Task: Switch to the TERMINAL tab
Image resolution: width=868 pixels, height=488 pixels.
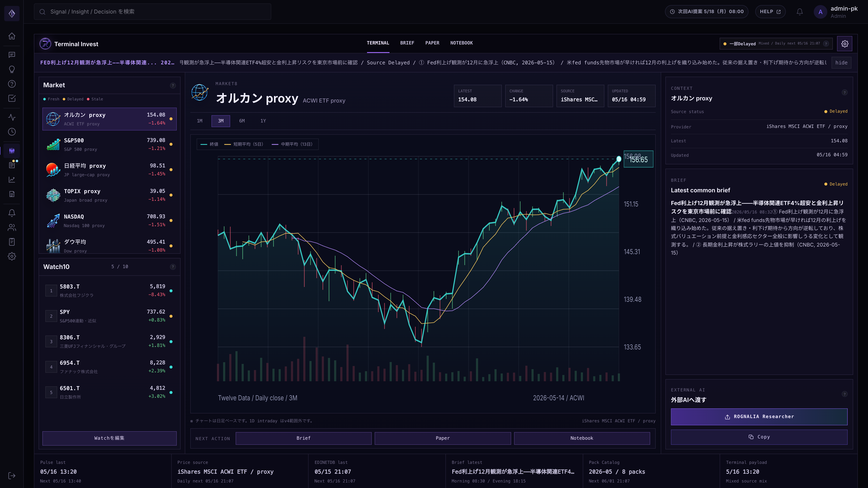Action: click(x=378, y=43)
